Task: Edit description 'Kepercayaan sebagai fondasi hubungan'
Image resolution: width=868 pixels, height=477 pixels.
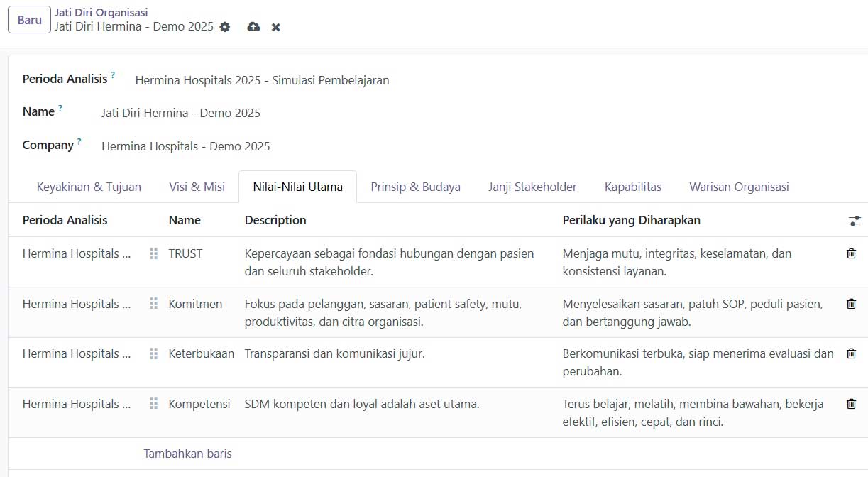Action: (x=389, y=262)
